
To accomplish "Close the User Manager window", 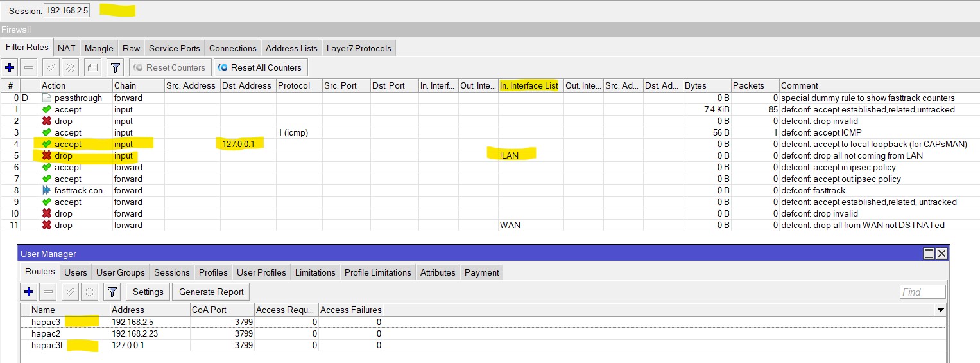I will (x=941, y=254).
